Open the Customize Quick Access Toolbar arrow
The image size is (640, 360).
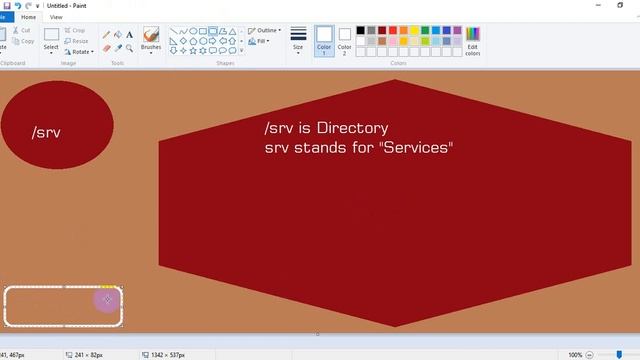38,6
